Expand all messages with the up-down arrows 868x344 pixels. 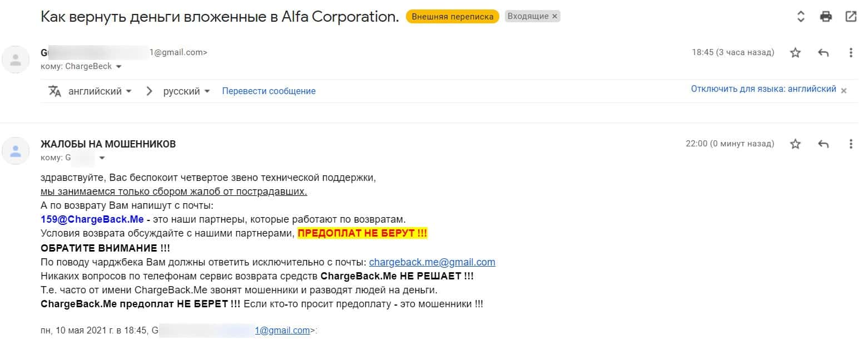[801, 17]
